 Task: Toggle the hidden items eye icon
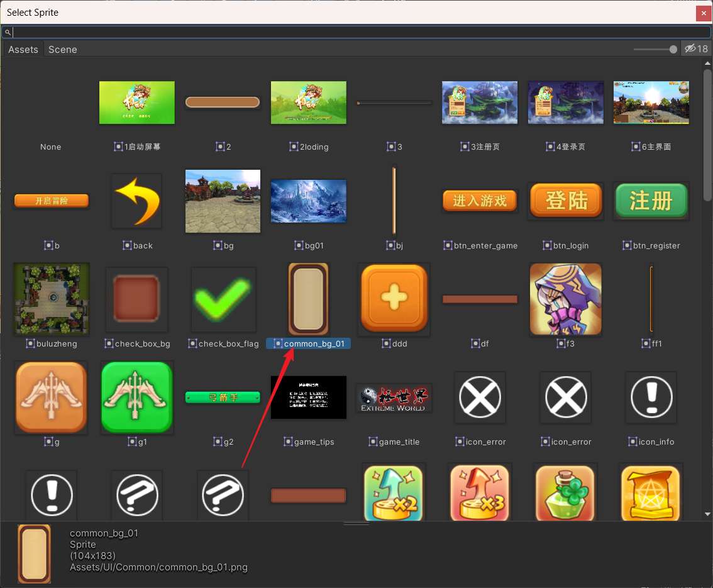[x=695, y=49]
